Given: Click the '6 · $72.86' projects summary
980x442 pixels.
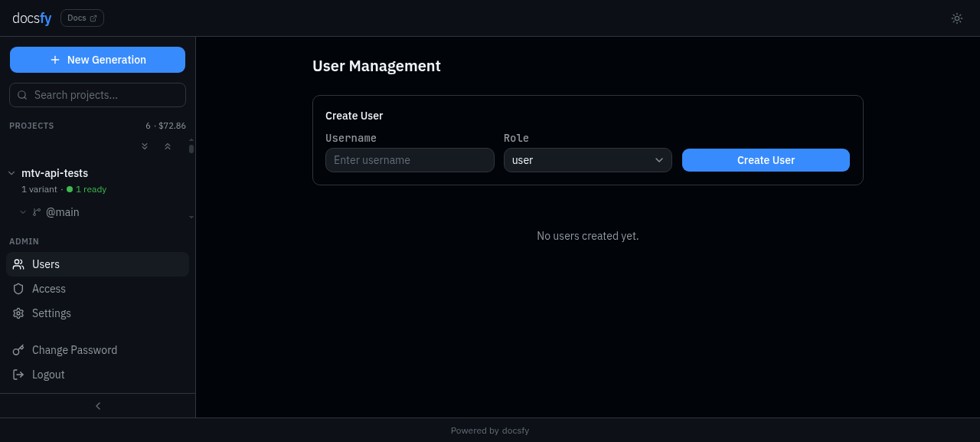Looking at the screenshot, I should [x=165, y=126].
